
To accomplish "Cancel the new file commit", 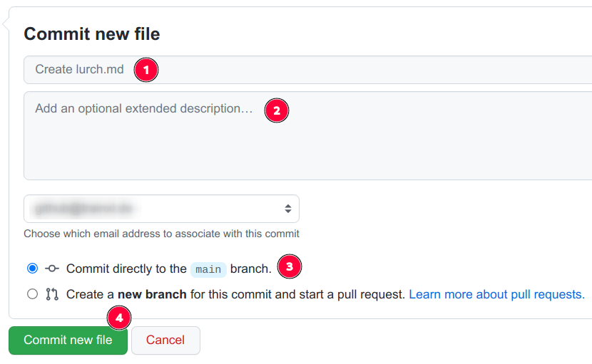I will point(165,340).
